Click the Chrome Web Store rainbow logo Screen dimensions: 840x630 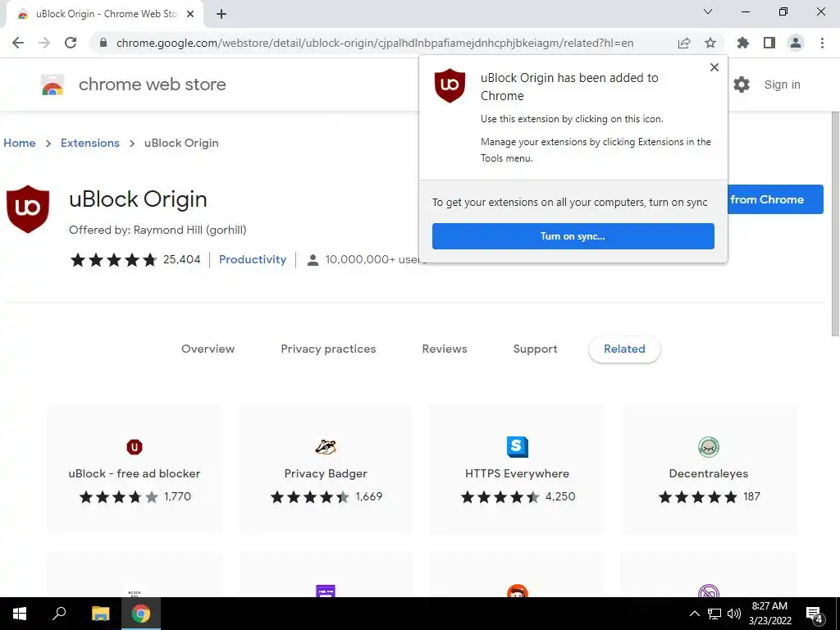(52, 84)
